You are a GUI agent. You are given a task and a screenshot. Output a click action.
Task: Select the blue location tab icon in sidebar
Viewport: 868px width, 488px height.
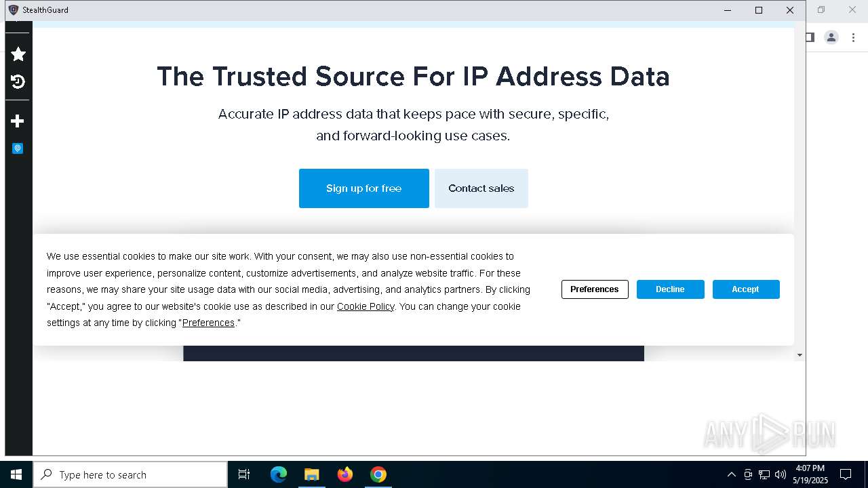pyautogui.click(x=18, y=148)
